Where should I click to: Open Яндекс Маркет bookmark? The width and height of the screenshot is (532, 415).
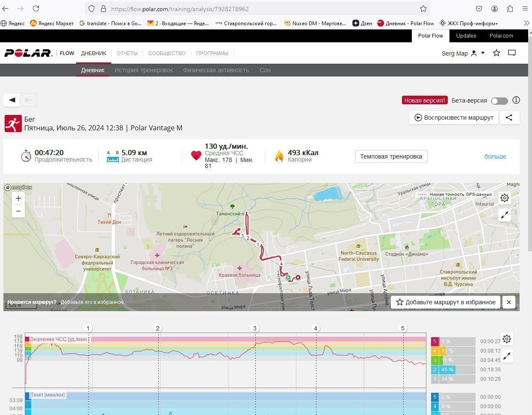pyautogui.click(x=52, y=23)
